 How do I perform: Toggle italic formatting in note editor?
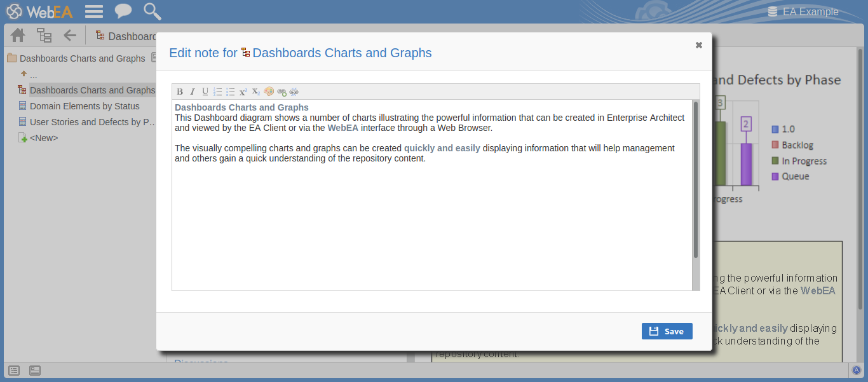(x=193, y=92)
